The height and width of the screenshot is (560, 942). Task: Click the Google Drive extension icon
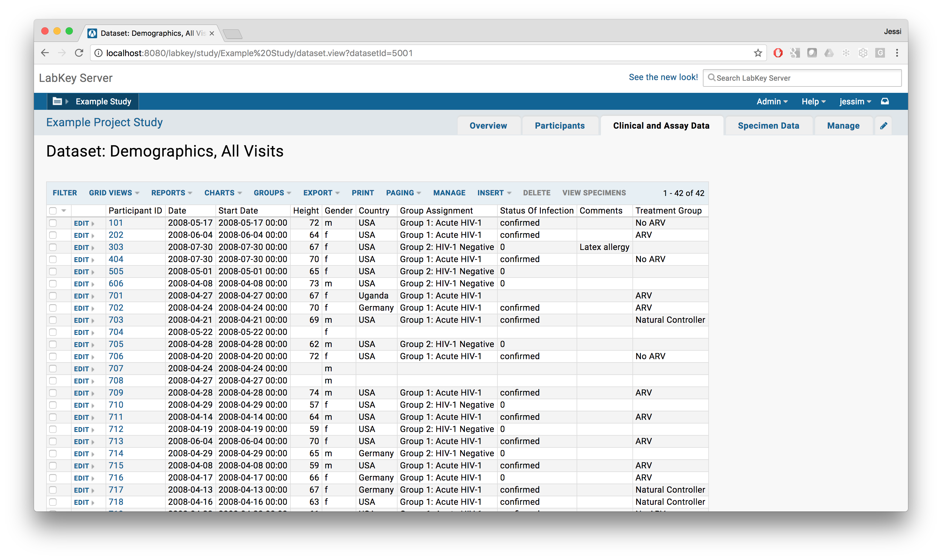click(x=829, y=53)
